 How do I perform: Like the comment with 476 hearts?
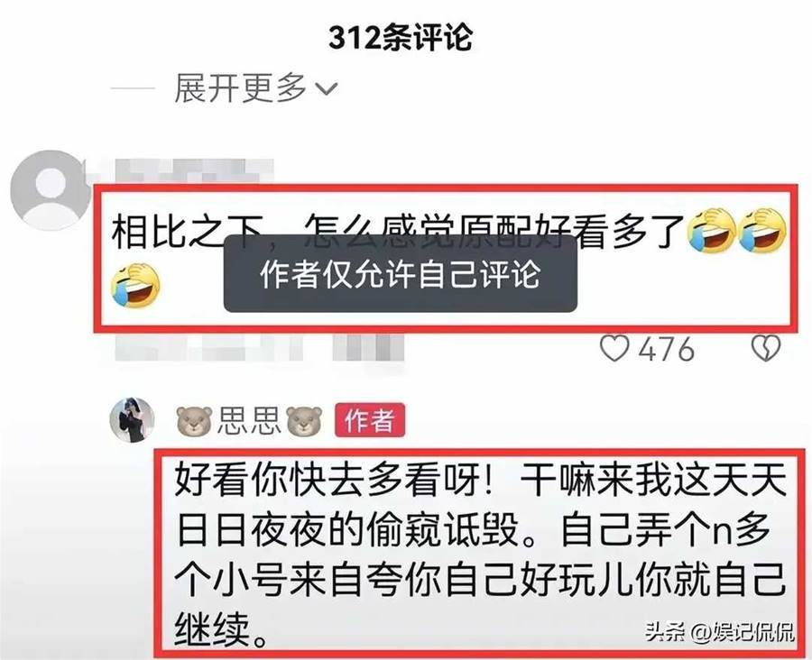pyautogui.click(x=614, y=348)
